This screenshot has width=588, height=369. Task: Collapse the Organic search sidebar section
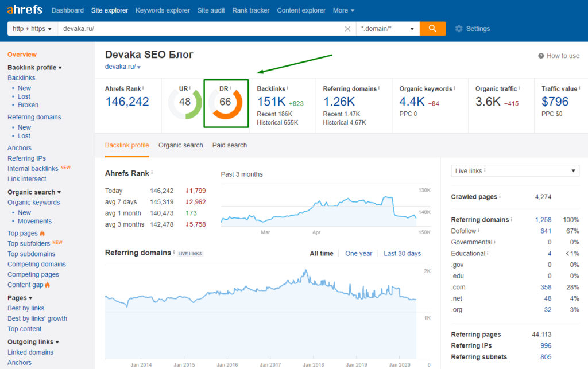34,192
